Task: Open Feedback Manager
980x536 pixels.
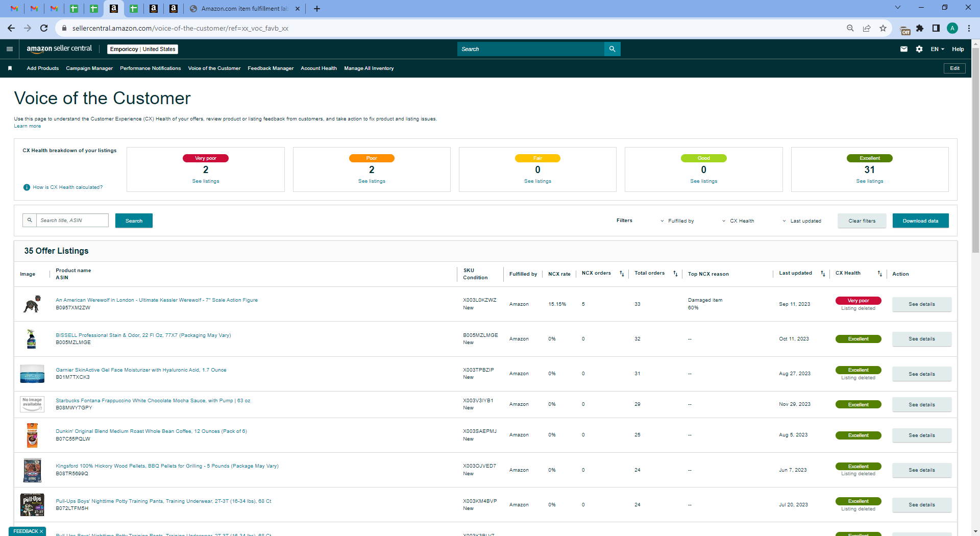Action: coord(271,68)
